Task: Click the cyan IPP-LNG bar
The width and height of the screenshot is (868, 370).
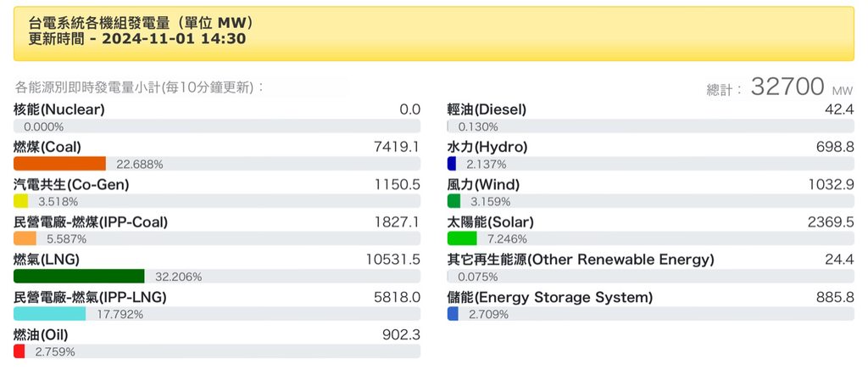Action: [x=49, y=314]
